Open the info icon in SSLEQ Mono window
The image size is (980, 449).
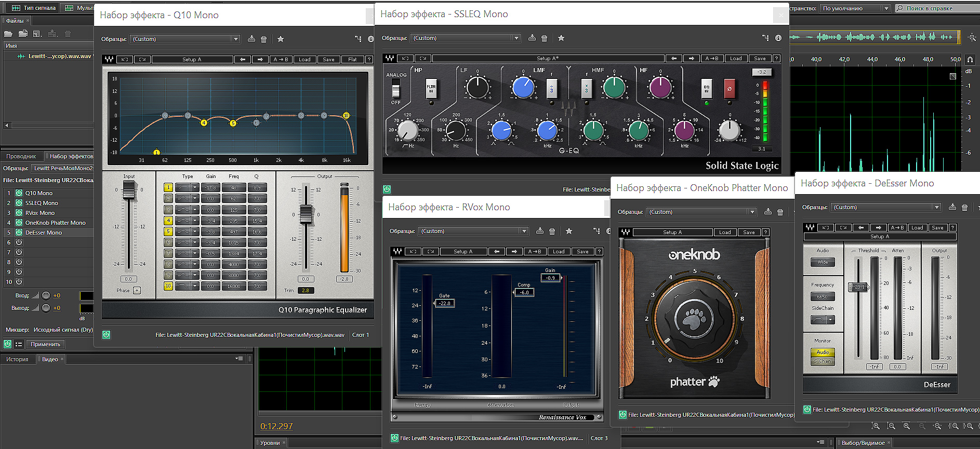pos(778,38)
